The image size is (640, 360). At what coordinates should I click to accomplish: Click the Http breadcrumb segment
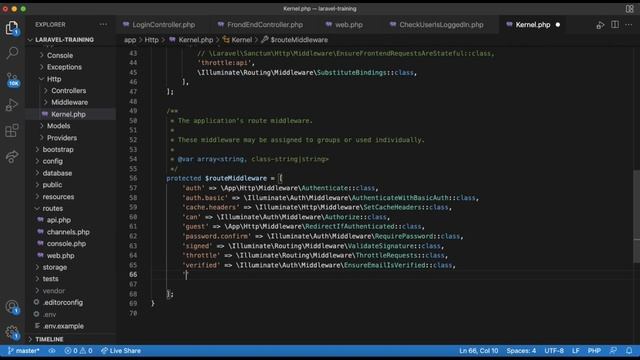pos(151,40)
